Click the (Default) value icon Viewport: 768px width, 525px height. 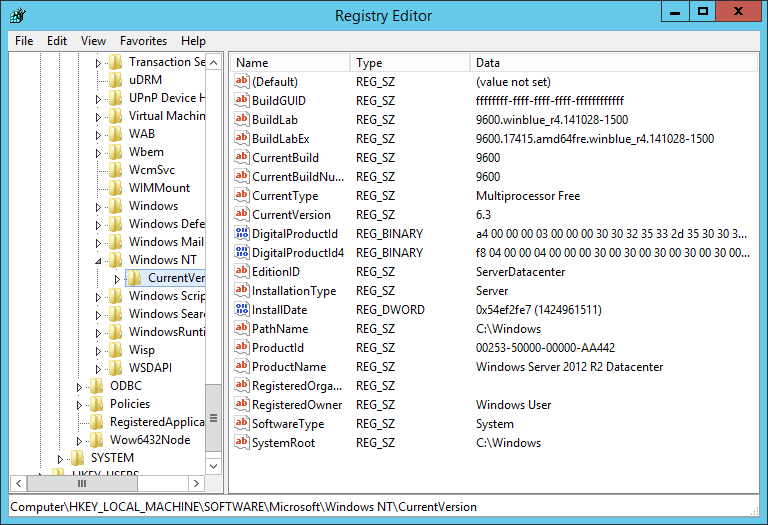click(241, 81)
